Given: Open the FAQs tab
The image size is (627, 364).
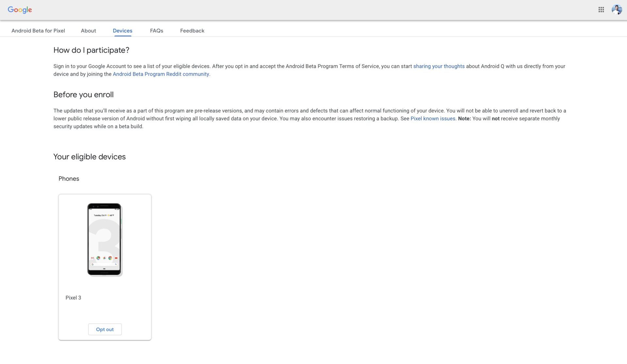Looking at the screenshot, I should click(x=156, y=31).
